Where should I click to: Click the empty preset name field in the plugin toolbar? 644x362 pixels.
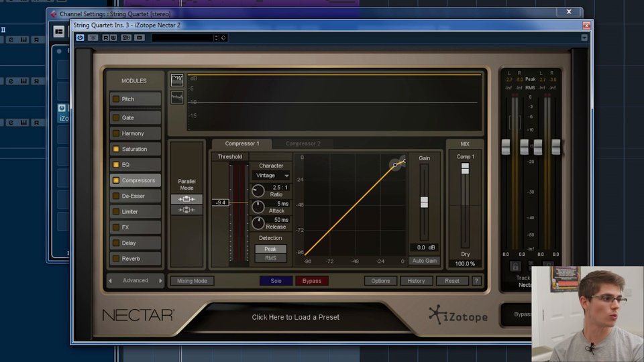click(x=182, y=38)
